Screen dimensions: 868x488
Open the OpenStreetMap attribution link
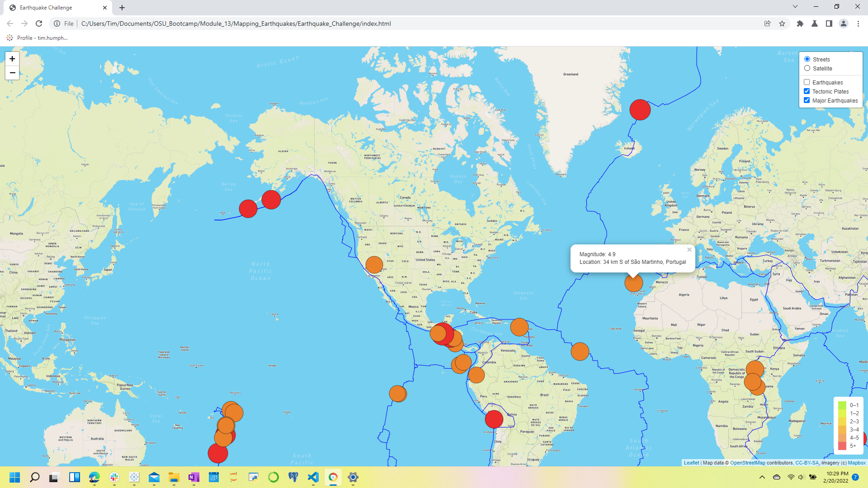(747, 463)
